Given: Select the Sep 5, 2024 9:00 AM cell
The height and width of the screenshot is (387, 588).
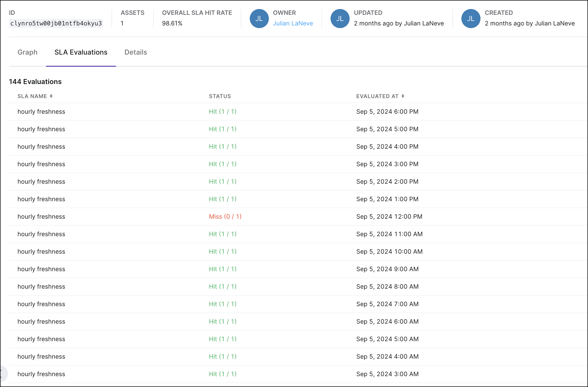Looking at the screenshot, I should pyautogui.click(x=387, y=269).
